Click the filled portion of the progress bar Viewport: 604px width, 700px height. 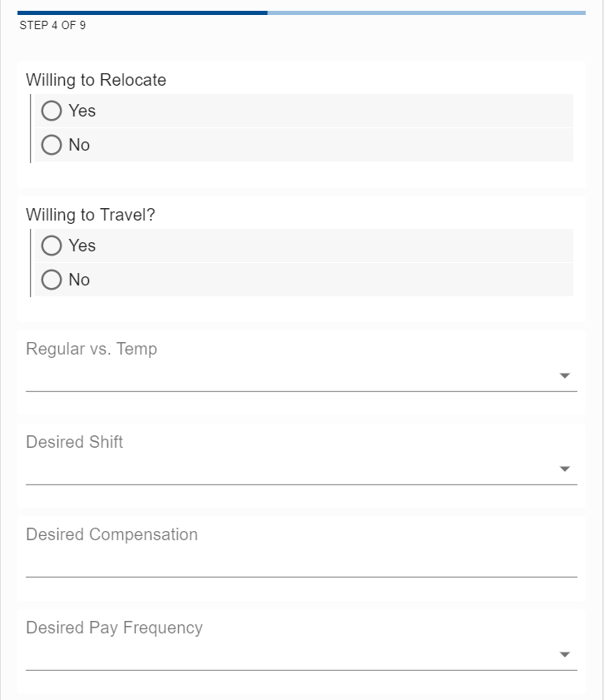click(x=141, y=12)
